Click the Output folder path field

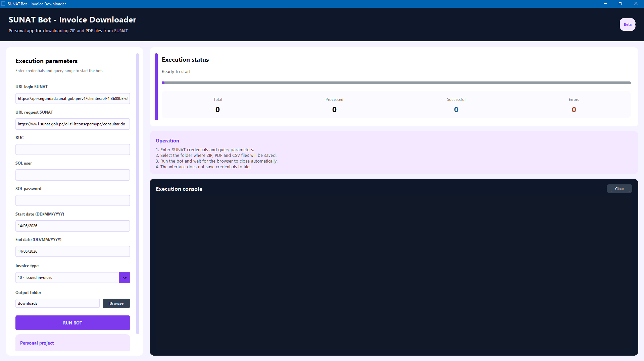[x=57, y=303]
